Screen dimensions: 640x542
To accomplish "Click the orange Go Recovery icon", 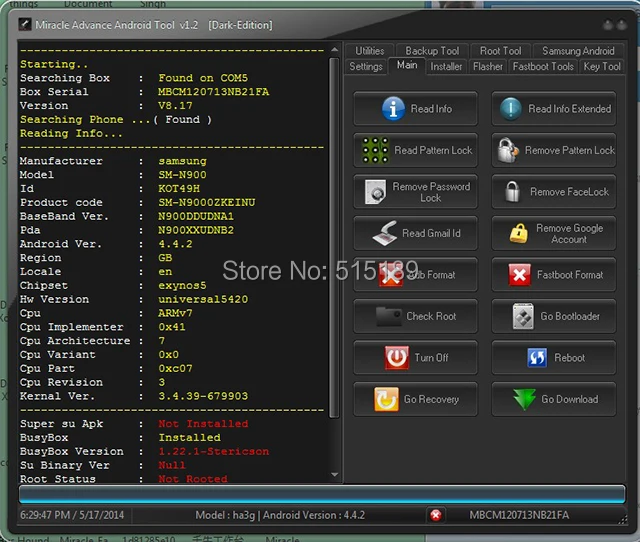I will 386,399.
